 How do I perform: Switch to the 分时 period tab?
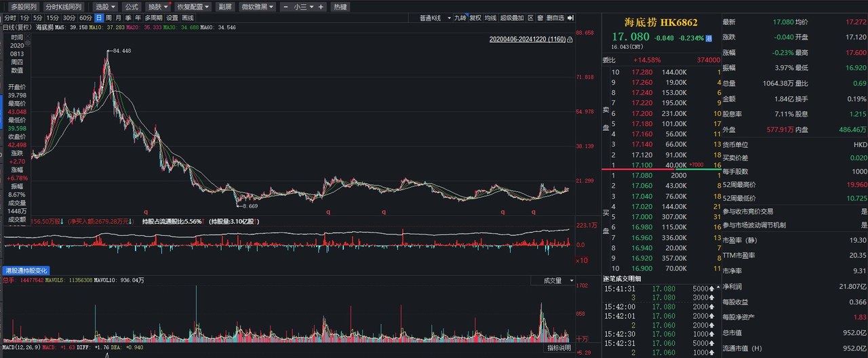(10, 18)
